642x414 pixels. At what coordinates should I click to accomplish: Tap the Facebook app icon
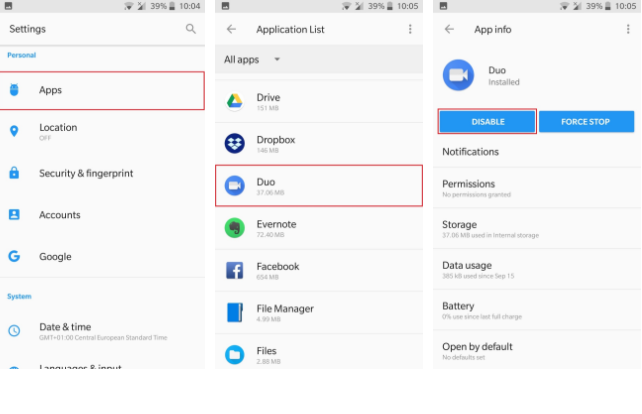click(235, 270)
